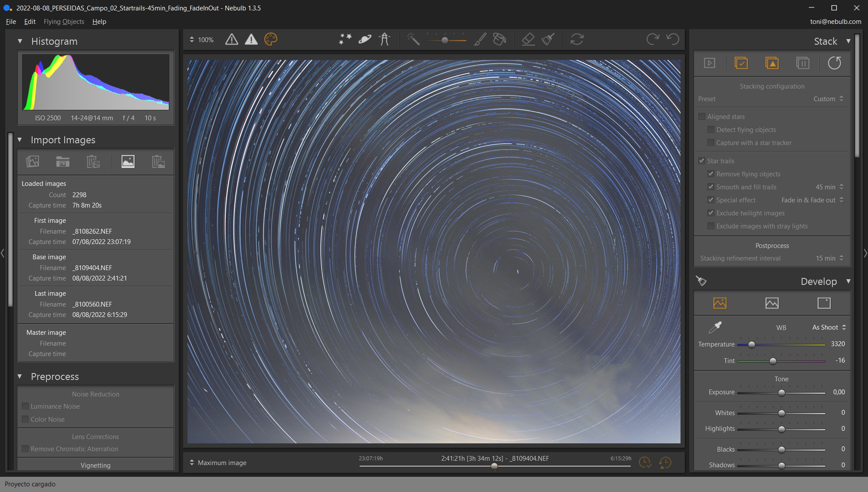Click the electricity pylon icon
The width and height of the screenshot is (868, 492).
(384, 40)
